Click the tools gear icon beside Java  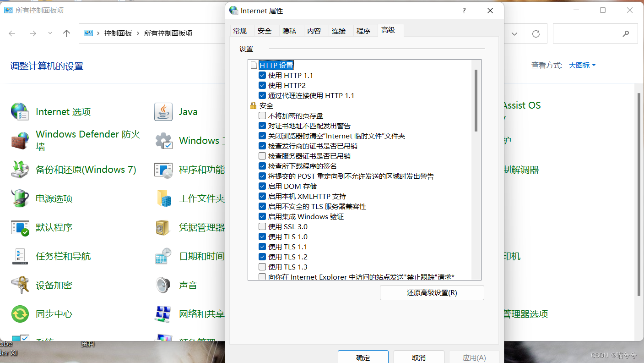[x=163, y=140]
